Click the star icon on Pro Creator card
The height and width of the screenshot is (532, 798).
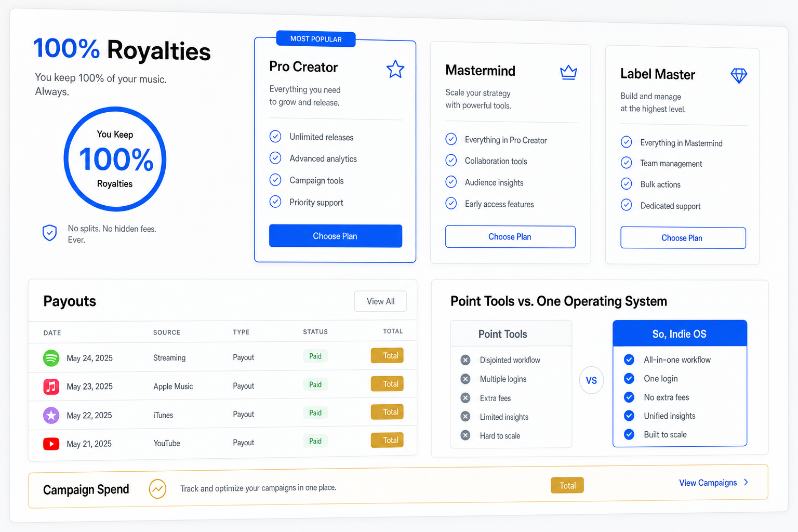coord(395,69)
